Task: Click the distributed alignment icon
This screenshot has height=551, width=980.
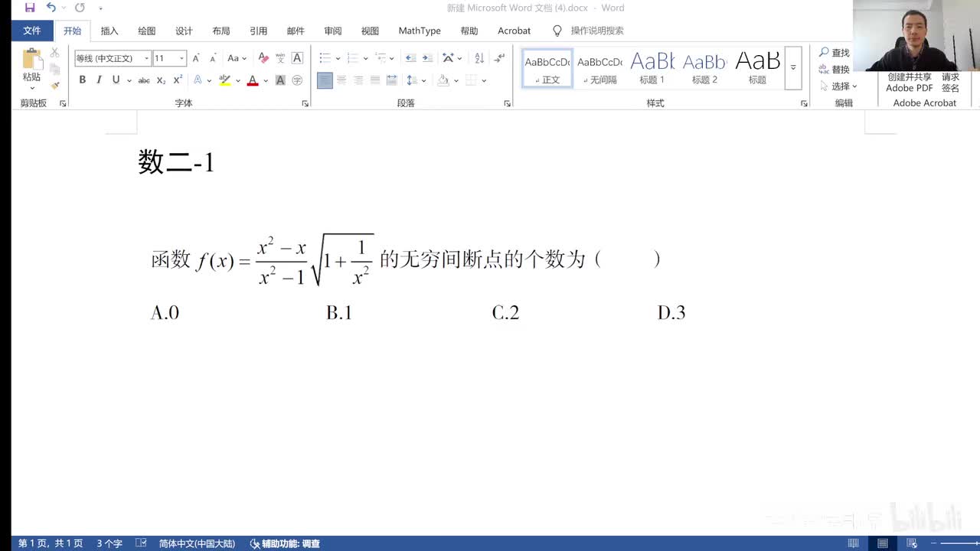Action: 392,80
